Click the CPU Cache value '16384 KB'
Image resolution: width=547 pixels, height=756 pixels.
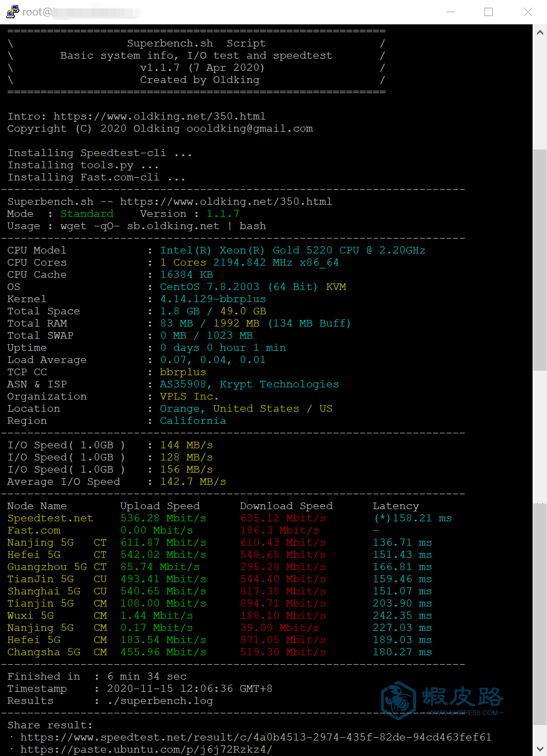tap(187, 275)
